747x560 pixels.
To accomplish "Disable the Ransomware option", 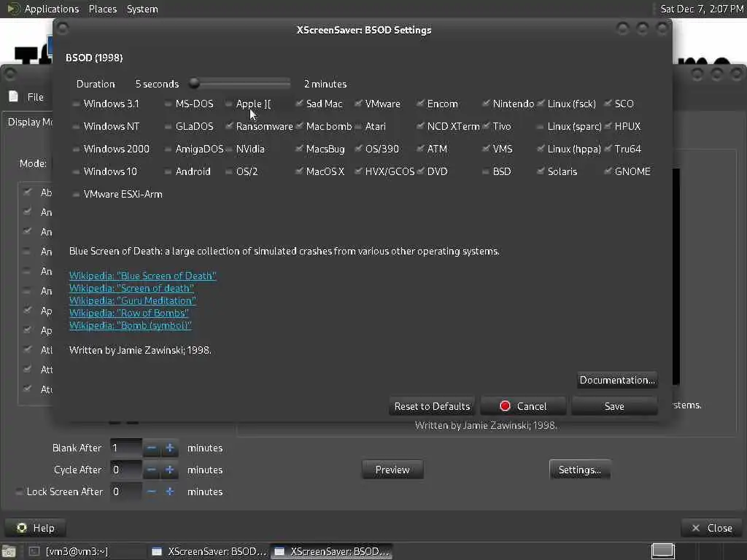I will point(228,127).
